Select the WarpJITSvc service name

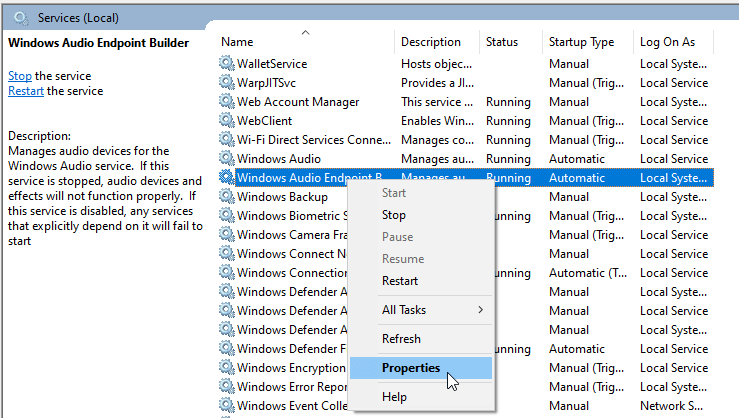tap(266, 82)
